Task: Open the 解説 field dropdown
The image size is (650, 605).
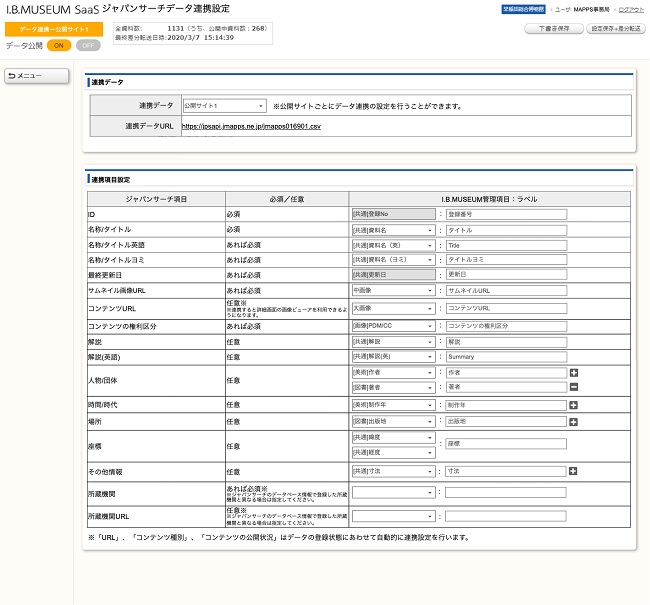Action: (x=393, y=342)
